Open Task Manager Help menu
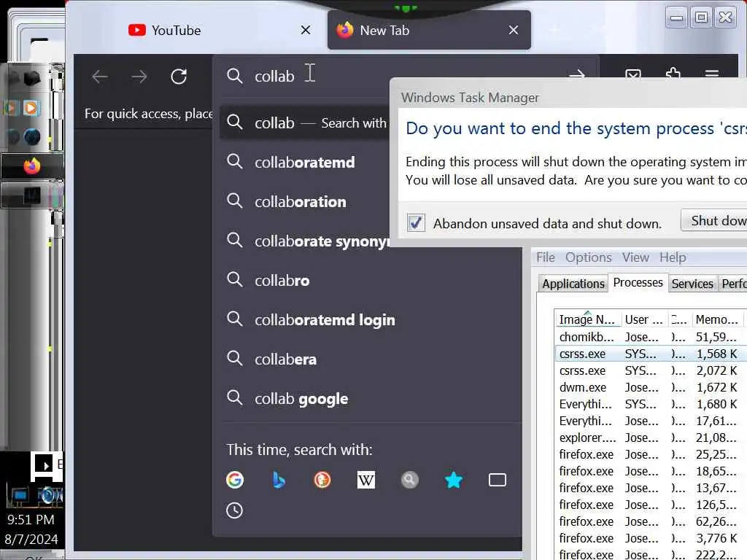 (673, 257)
